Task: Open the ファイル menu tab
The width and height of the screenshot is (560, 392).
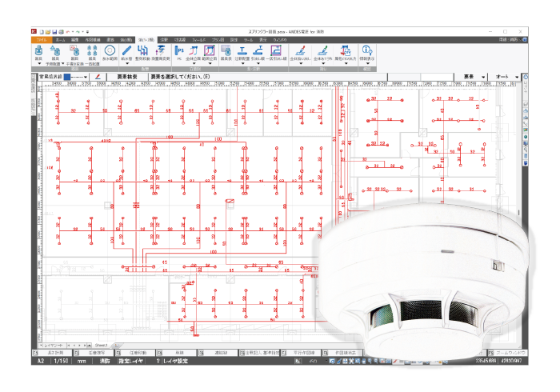Action: 40,38
